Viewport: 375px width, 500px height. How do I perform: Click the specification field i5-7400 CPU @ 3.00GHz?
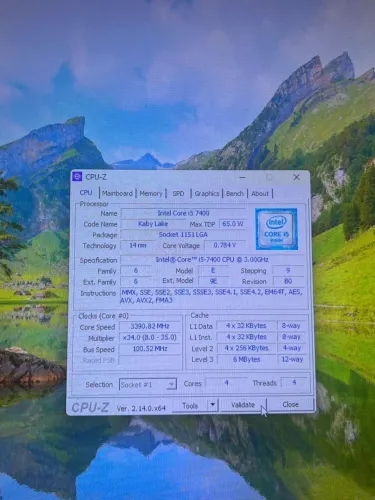point(212,259)
